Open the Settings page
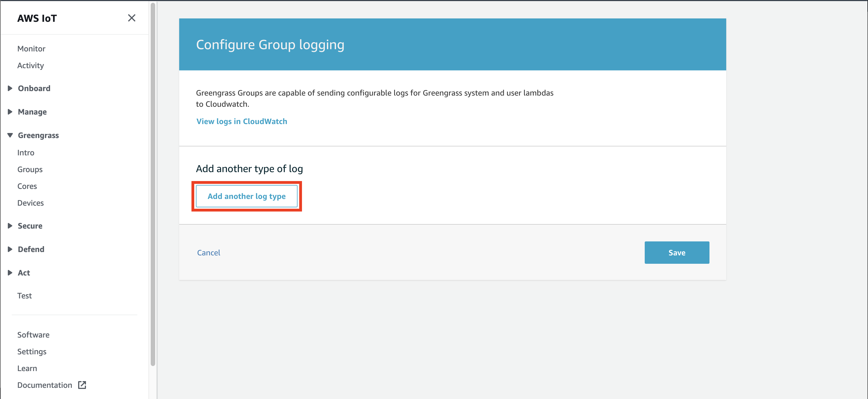Image resolution: width=868 pixels, height=399 pixels. click(x=32, y=351)
